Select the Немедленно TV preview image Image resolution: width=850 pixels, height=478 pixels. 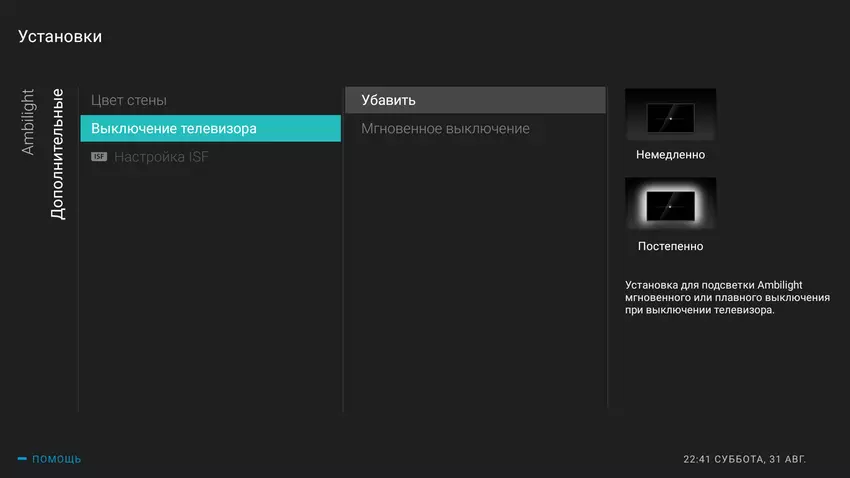click(x=670, y=115)
